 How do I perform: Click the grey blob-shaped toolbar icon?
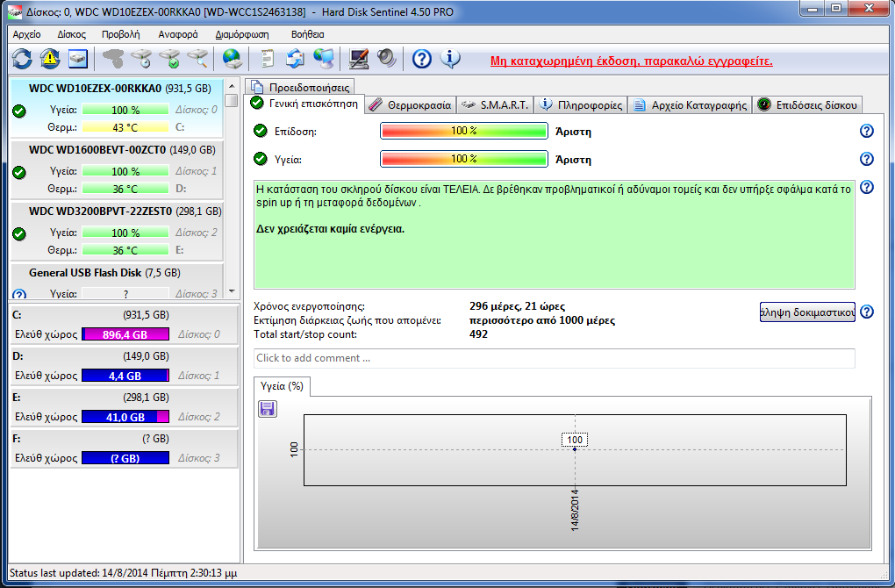click(x=113, y=58)
